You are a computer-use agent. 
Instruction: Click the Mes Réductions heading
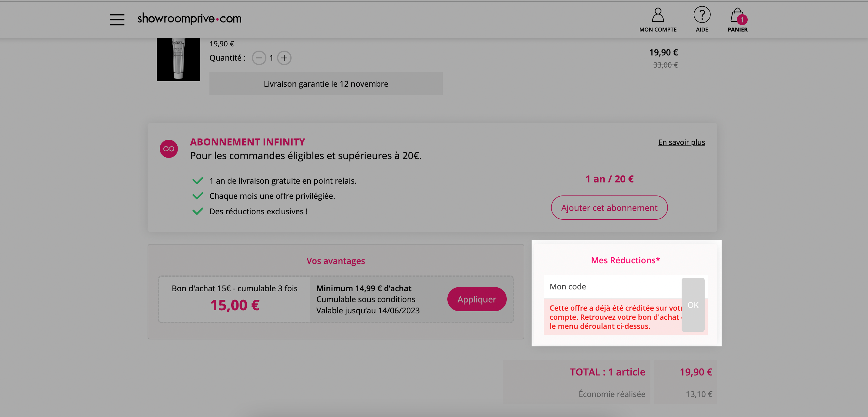point(625,260)
